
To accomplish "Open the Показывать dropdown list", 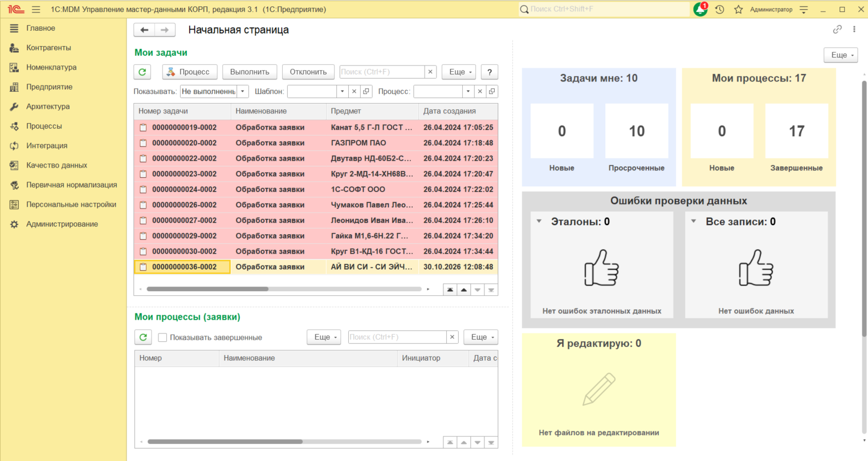I will [x=243, y=91].
